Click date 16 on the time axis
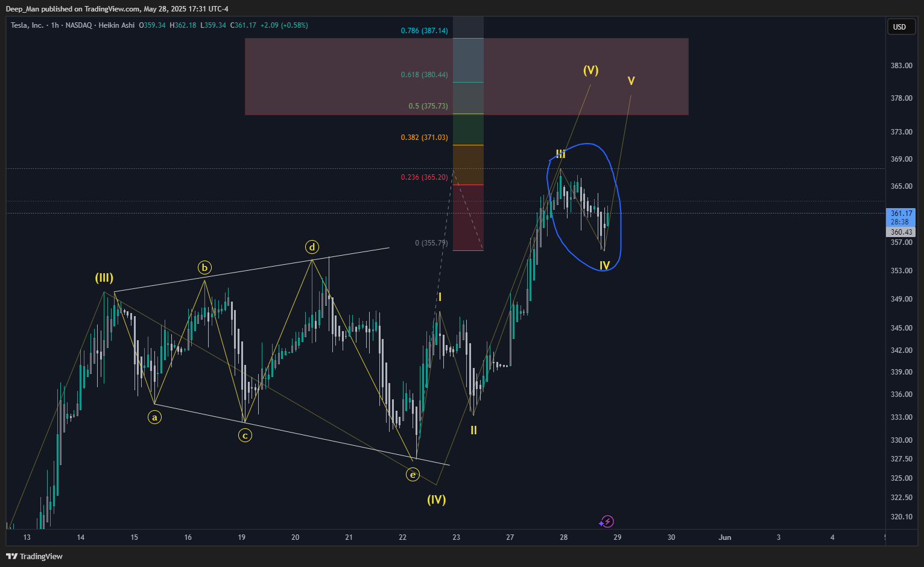Screen dimensions: 924x567 pyautogui.click(x=188, y=537)
